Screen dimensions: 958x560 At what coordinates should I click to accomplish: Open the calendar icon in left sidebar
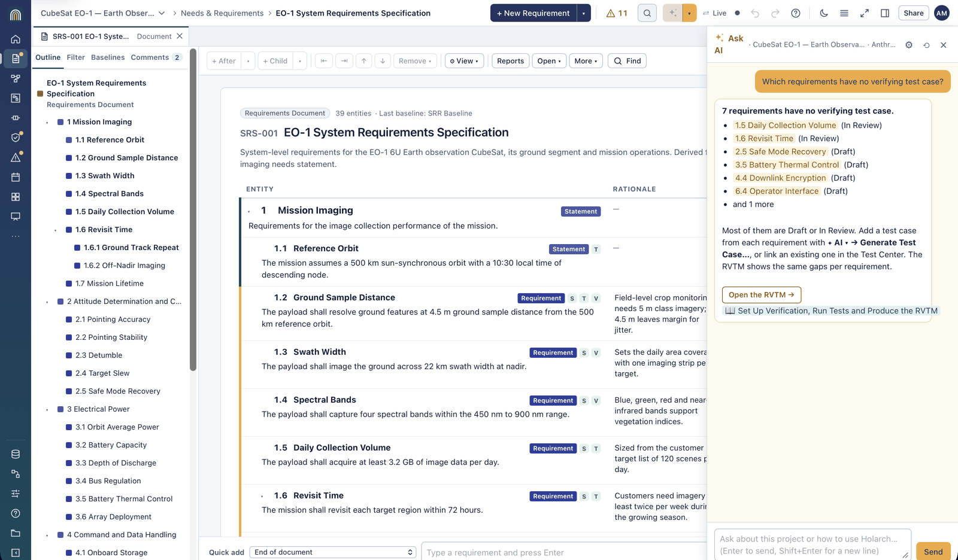point(16,177)
